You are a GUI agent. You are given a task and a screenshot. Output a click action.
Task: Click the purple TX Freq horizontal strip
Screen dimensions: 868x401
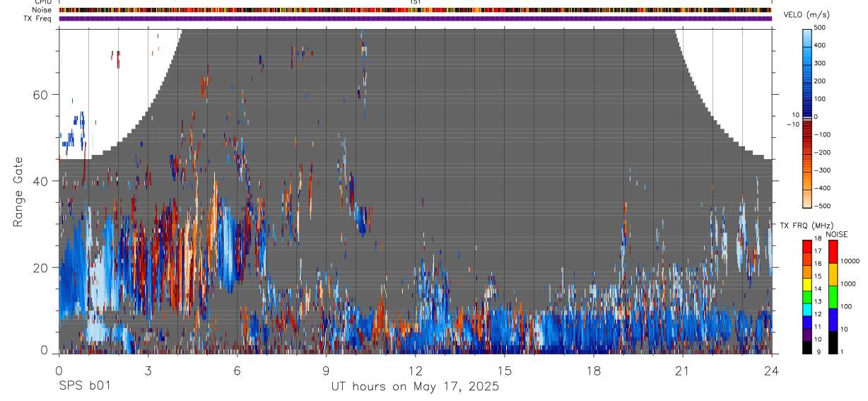[415, 18]
